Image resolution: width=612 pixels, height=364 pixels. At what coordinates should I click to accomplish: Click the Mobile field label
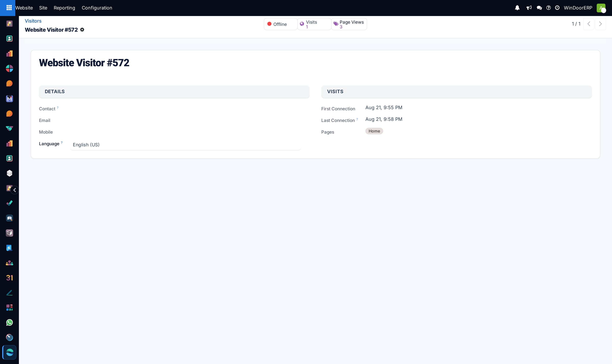[x=46, y=132]
